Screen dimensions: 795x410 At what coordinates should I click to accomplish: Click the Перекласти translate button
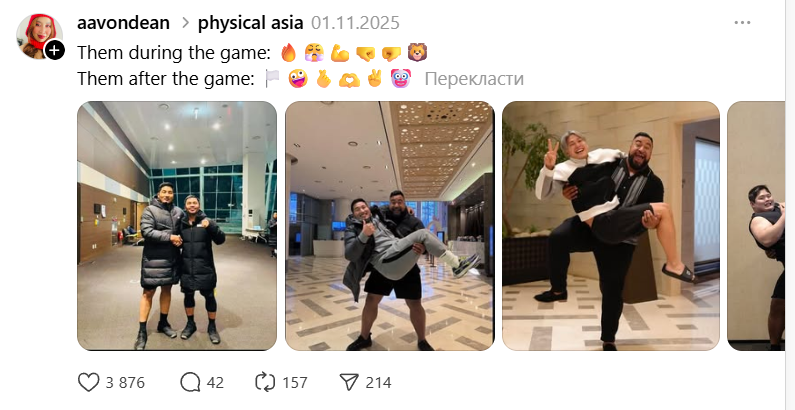pos(474,79)
